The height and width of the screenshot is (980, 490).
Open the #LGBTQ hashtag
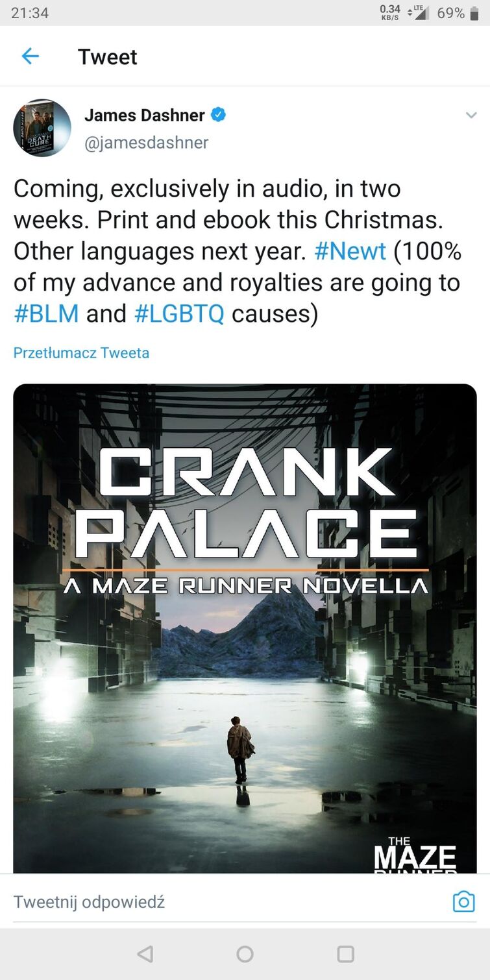pos(179,313)
